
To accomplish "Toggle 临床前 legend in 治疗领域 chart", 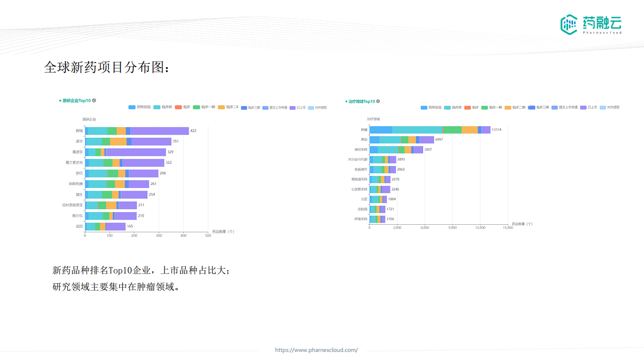I will coord(453,108).
